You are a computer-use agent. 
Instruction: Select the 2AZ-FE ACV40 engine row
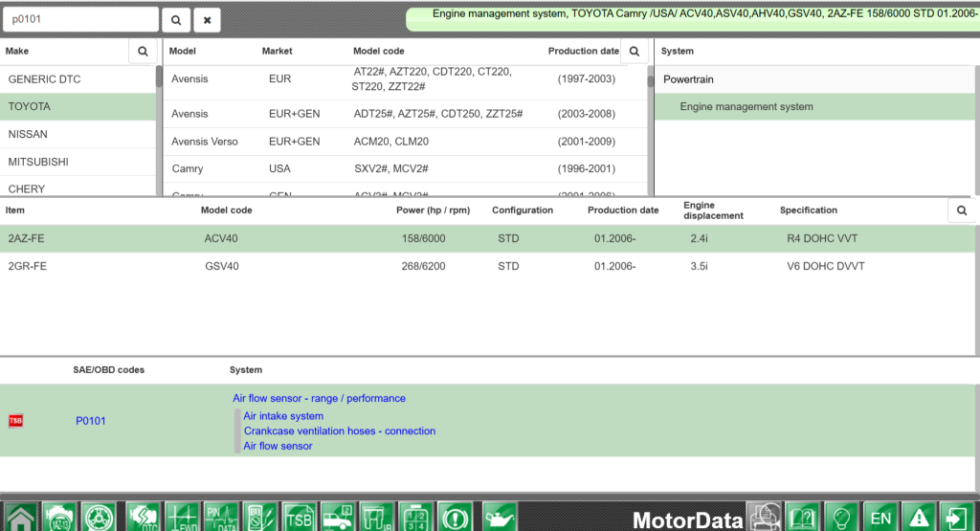coord(487,238)
